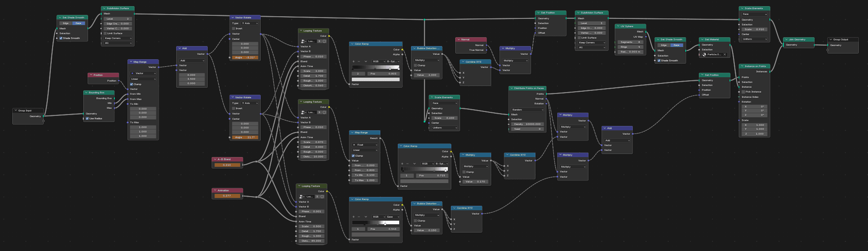Toggle fake user shield in Looping Texture with Distortion 0.560
Viewport: 868px width, 251px height.
pos(324,41)
